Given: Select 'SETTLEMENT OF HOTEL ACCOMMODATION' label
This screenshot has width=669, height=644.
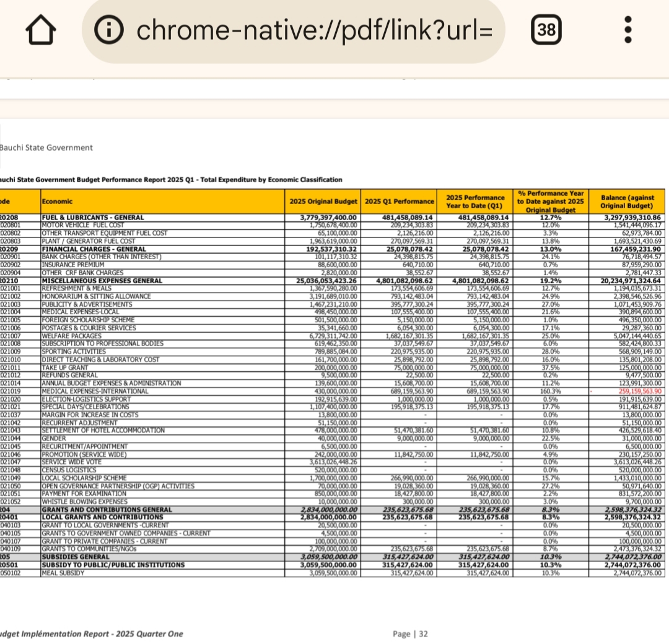Looking at the screenshot, I should [103, 431].
